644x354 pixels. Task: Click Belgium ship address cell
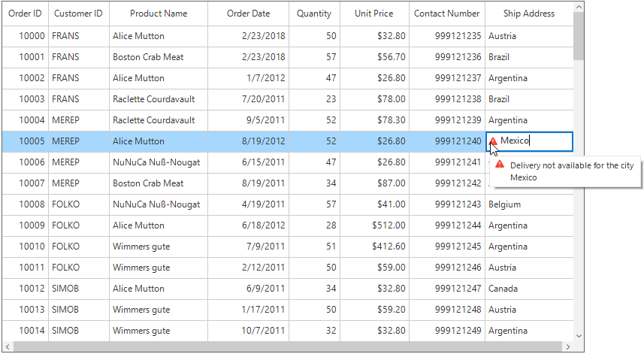530,204
